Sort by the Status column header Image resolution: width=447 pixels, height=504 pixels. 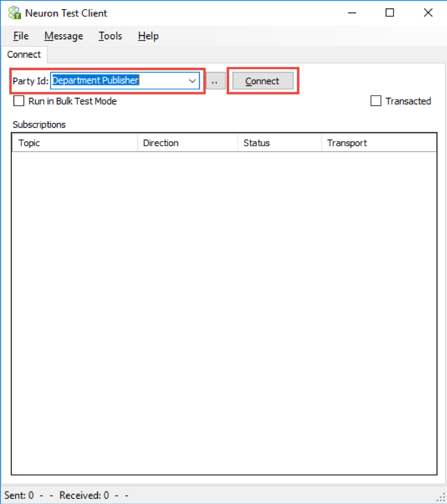pyautogui.click(x=280, y=143)
